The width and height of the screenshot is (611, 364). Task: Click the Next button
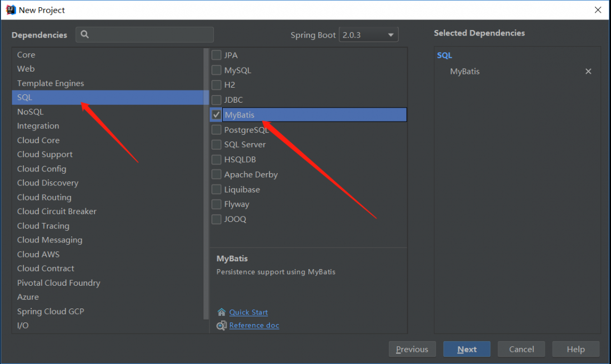point(467,349)
